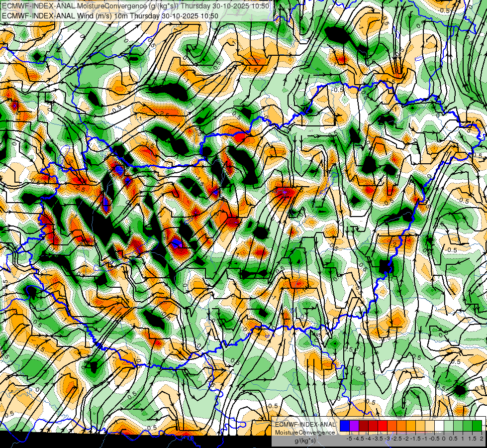Click the orange swatch between -2.5 and -2
The width and height of the screenshot is (487, 448).
click(x=401, y=426)
